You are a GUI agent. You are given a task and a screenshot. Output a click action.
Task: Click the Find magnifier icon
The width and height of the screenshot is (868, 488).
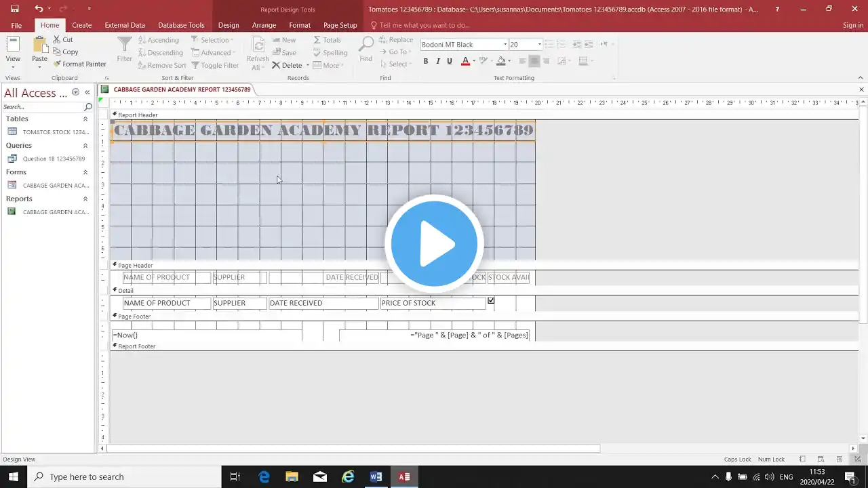(366, 45)
